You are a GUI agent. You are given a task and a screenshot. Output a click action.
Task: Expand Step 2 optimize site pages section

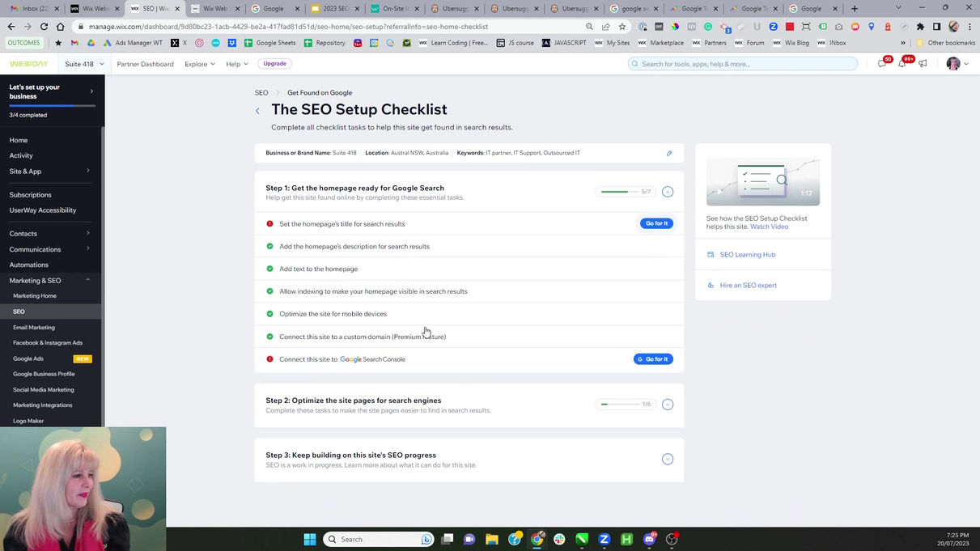668,405
